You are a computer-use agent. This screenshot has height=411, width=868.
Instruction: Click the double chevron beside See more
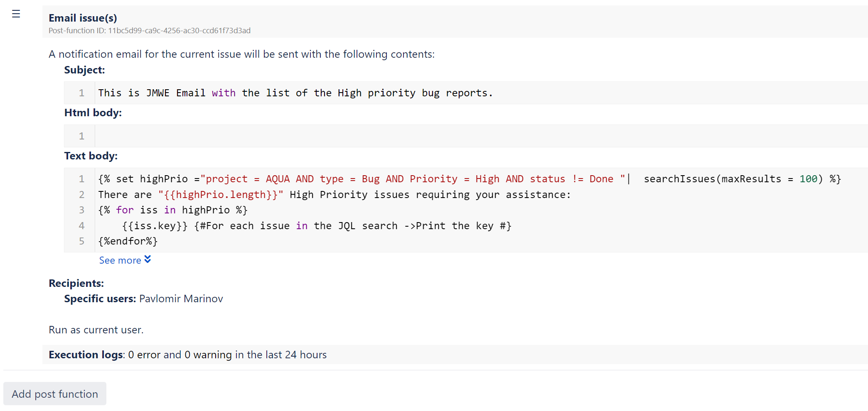148,260
